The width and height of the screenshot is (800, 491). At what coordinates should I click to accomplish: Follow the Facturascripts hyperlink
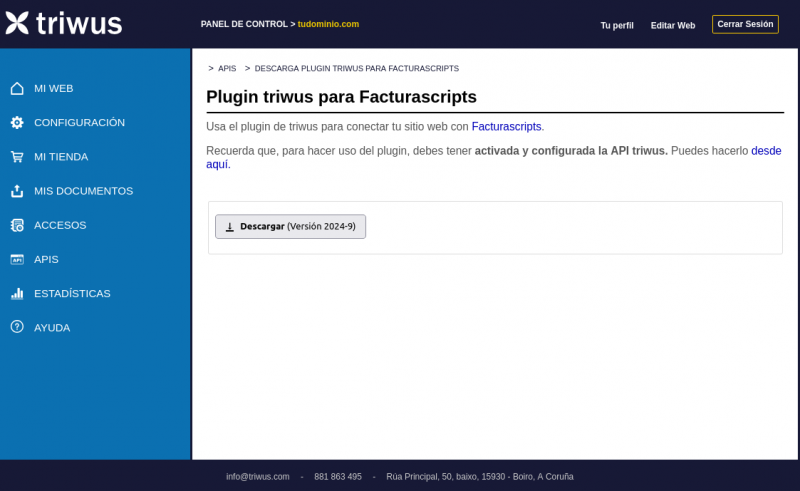pos(506,127)
